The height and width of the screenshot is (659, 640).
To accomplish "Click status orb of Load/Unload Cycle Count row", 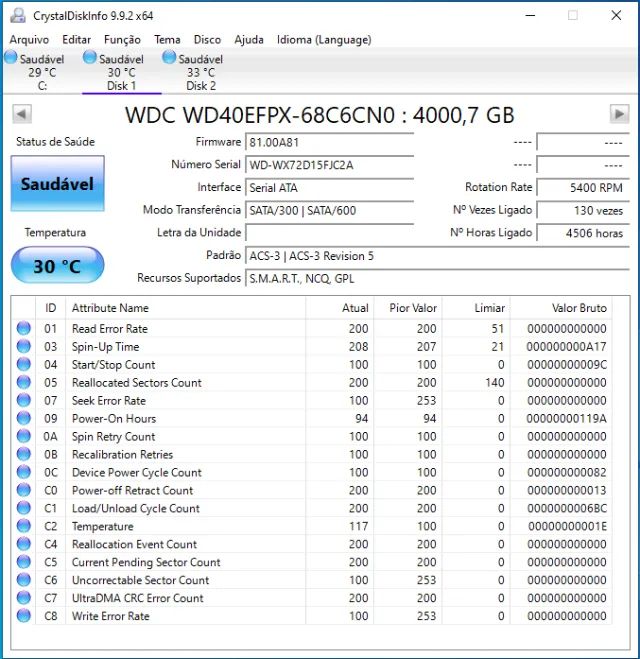I will click(24, 508).
